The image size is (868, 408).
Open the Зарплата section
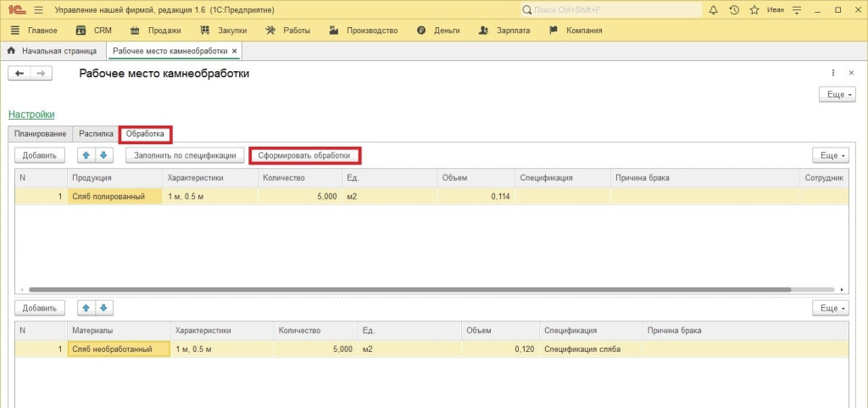coord(504,31)
